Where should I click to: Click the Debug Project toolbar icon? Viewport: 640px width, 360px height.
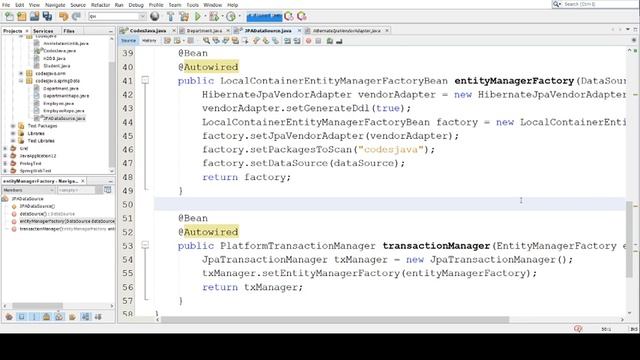(x=213, y=16)
